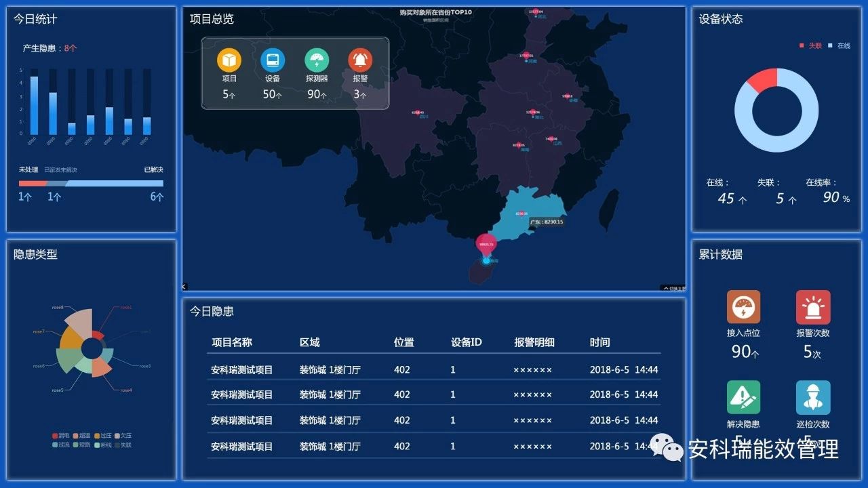Image resolution: width=868 pixels, height=488 pixels.
Task: Toggle the greyed 失联 legend in 隐患类型
Action: tap(123, 445)
